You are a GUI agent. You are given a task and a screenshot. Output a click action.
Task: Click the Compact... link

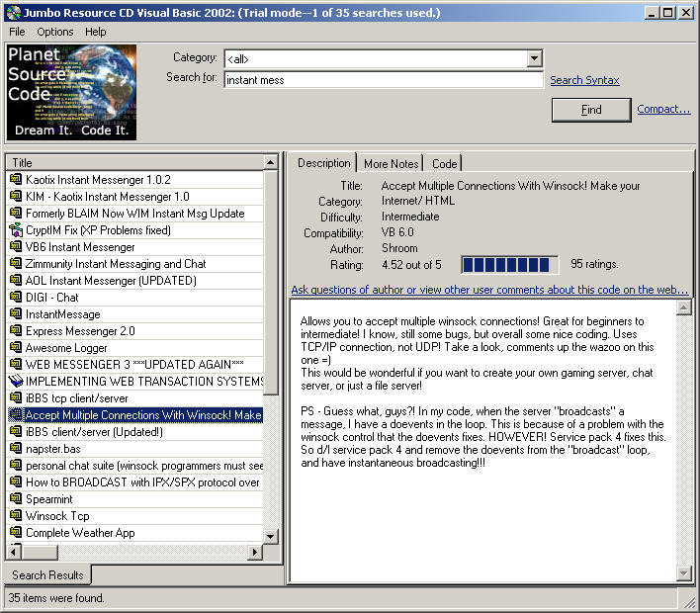(663, 109)
